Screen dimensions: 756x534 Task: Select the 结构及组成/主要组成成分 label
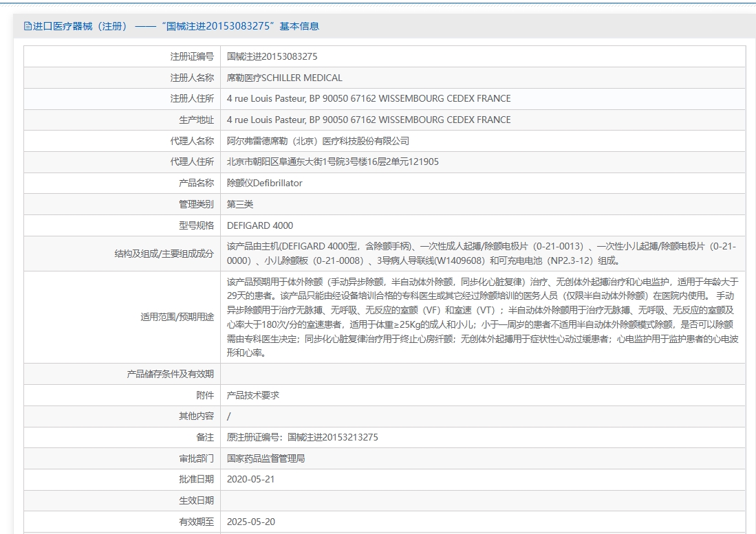(164, 254)
